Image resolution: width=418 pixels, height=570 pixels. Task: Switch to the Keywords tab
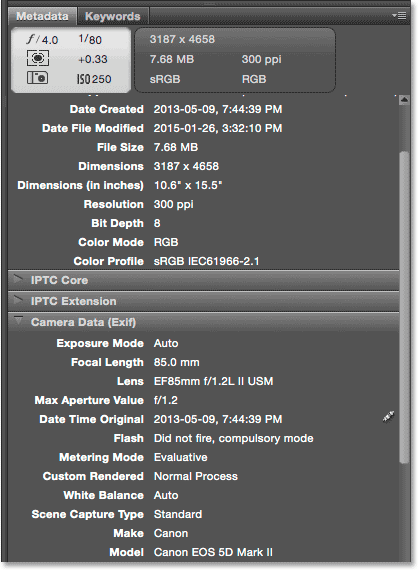point(112,16)
